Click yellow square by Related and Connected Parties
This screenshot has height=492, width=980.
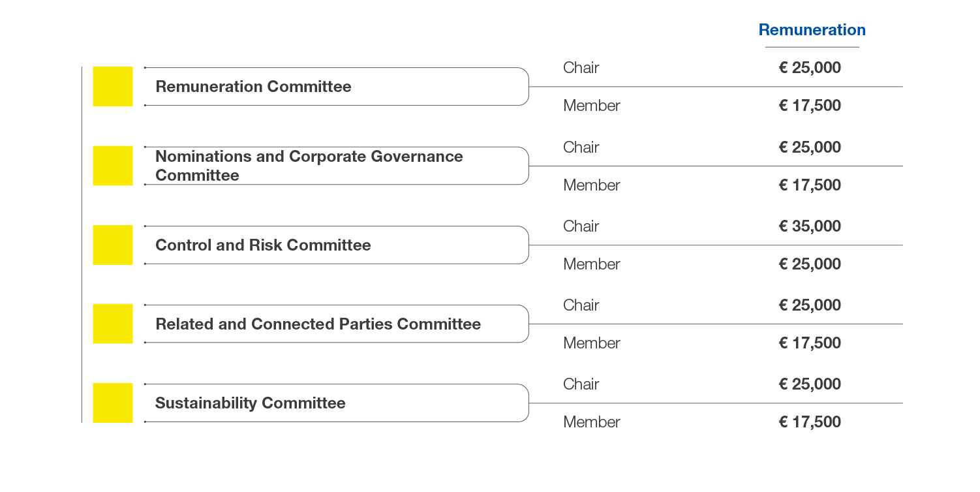point(113,324)
